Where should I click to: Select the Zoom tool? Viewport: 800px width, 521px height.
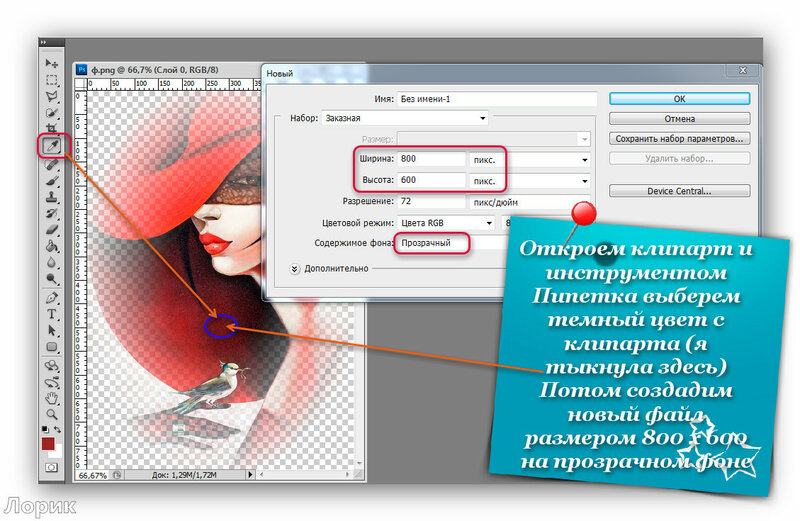(x=52, y=414)
